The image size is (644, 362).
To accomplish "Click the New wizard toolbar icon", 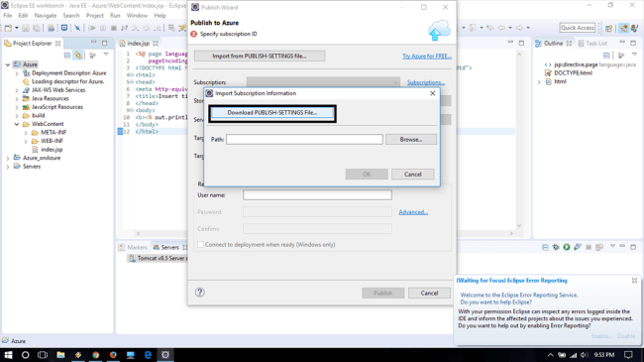I will (x=8, y=28).
